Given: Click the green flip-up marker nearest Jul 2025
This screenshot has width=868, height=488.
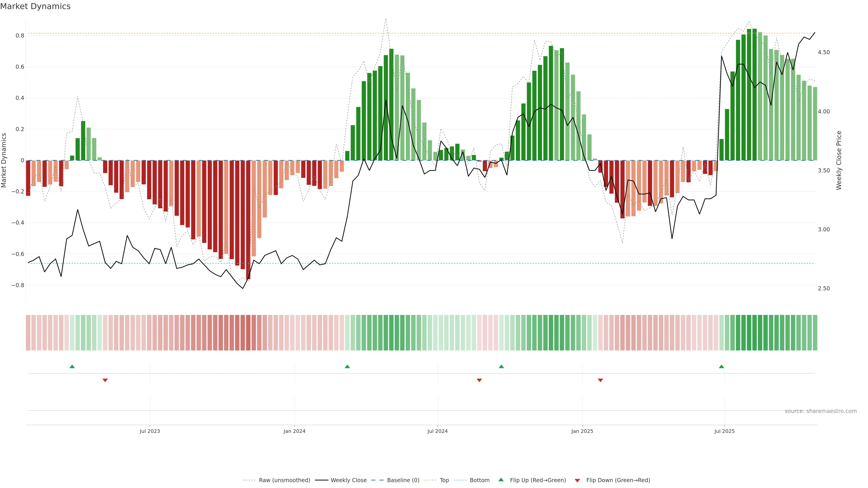Looking at the screenshot, I should click(722, 366).
